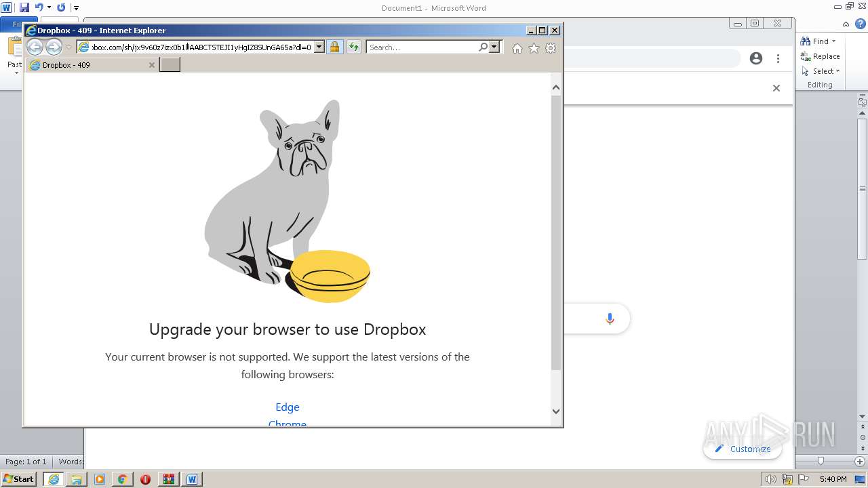Open recent pages dropdown beside forward arrow

point(68,47)
